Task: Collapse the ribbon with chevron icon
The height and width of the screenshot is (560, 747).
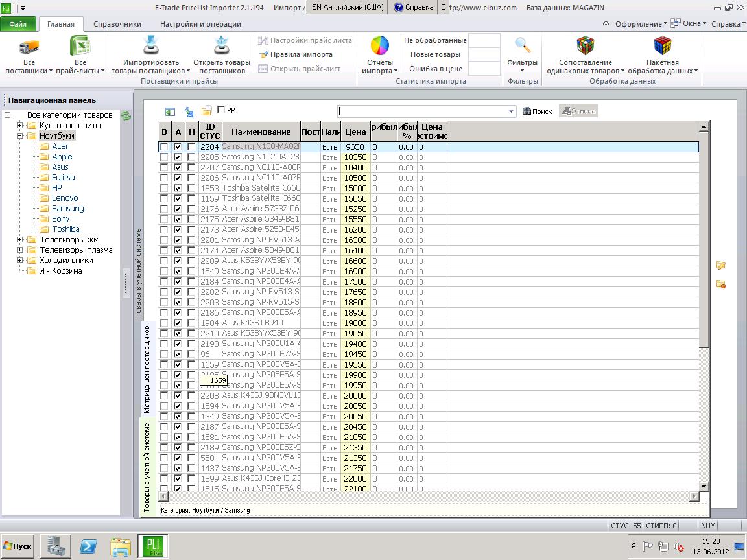Action: pyautogui.click(x=606, y=23)
